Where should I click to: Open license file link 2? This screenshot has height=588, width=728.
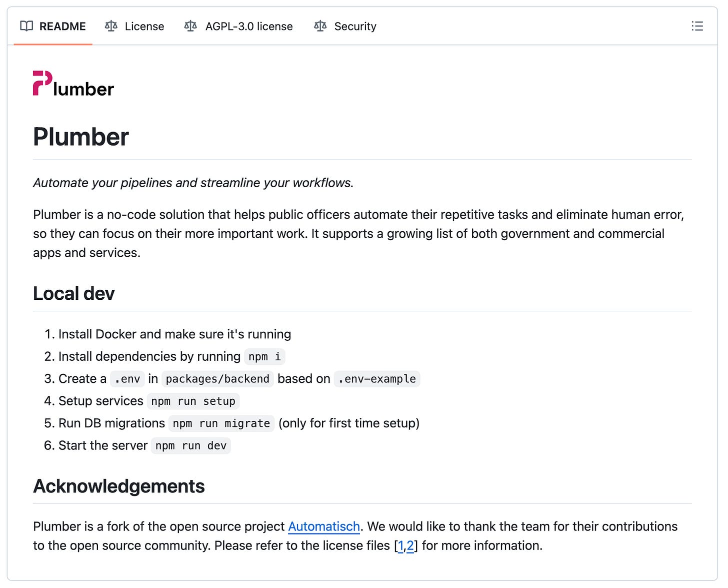pos(410,545)
